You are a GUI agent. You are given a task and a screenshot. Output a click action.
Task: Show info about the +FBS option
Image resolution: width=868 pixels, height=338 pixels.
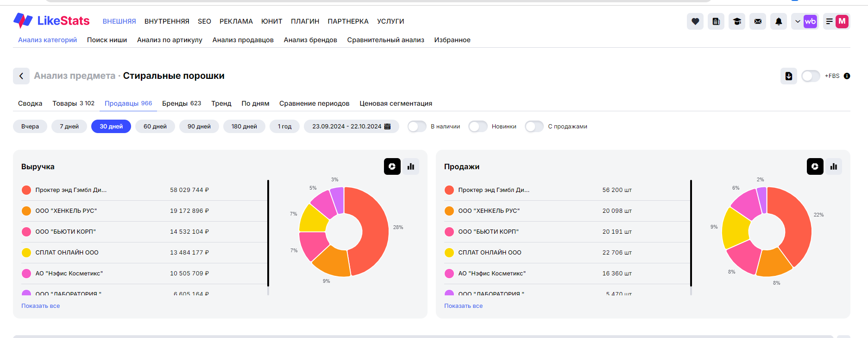pos(847,76)
